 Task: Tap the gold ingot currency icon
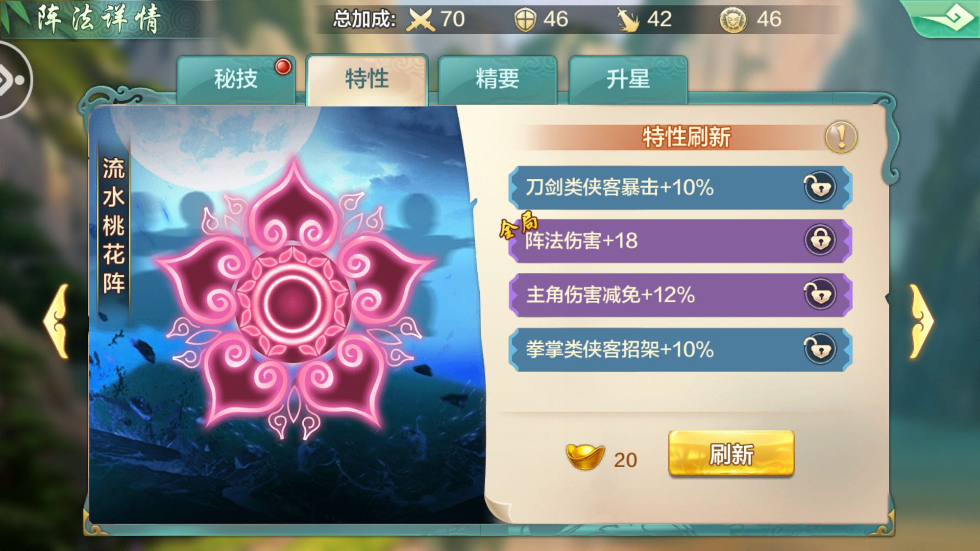coord(585,456)
